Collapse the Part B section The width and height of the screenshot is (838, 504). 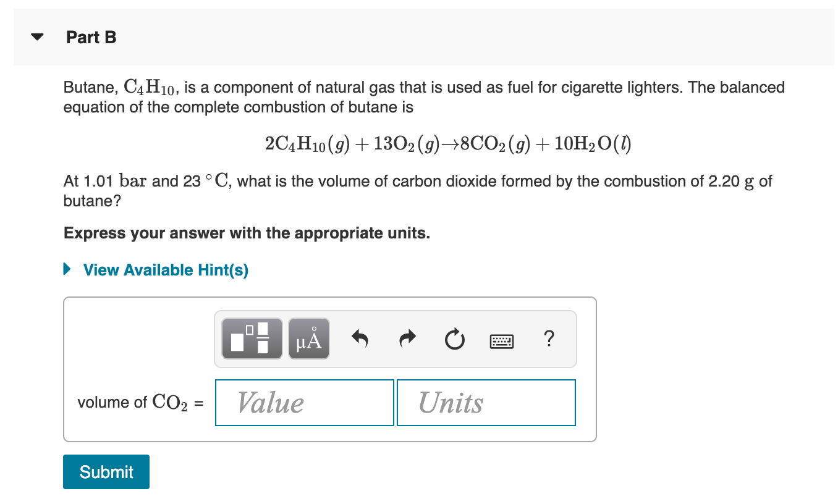(x=37, y=37)
